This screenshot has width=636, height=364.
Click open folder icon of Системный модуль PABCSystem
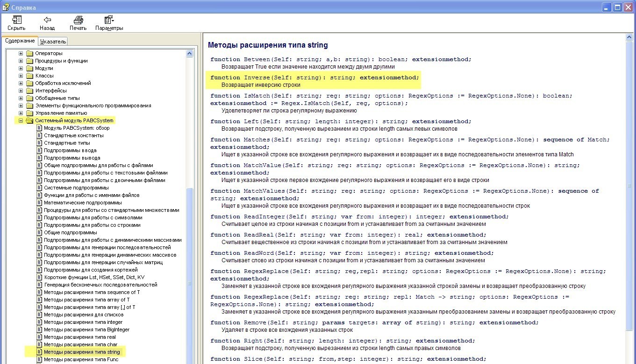tap(29, 120)
